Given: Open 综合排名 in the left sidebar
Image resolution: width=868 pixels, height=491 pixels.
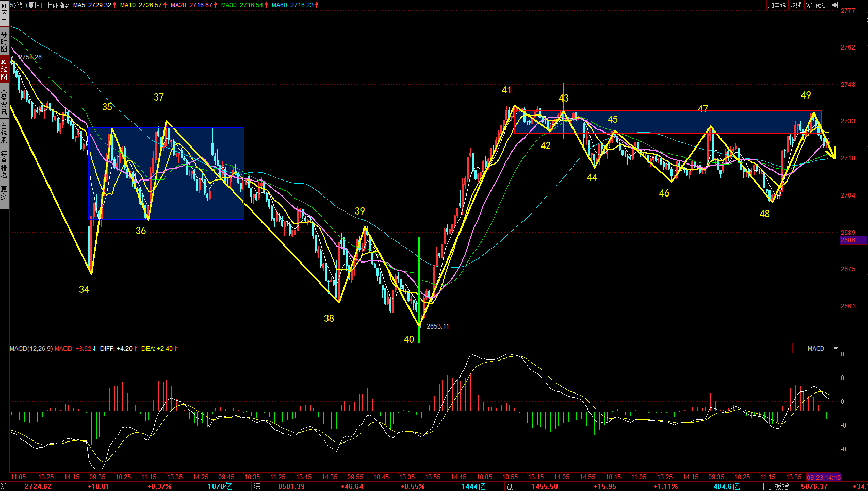Looking at the screenshot, I should [4, 165].
